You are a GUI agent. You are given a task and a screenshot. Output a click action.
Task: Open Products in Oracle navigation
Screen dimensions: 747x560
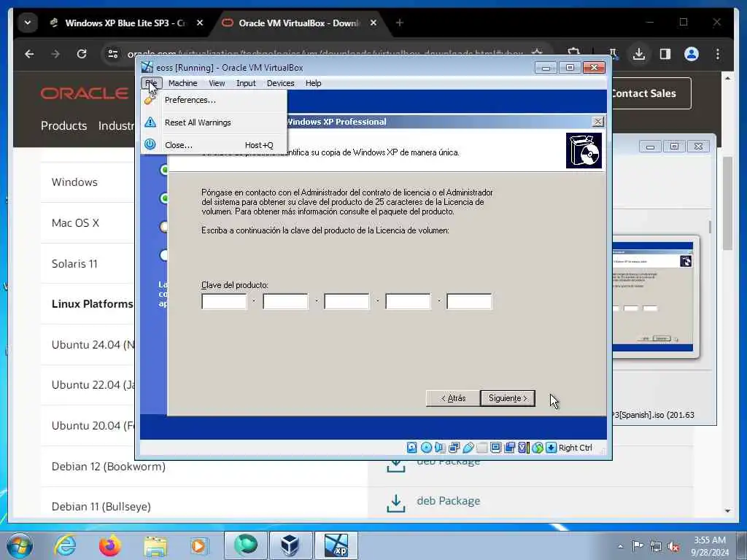pyautogui.click(x=64, y=125)
